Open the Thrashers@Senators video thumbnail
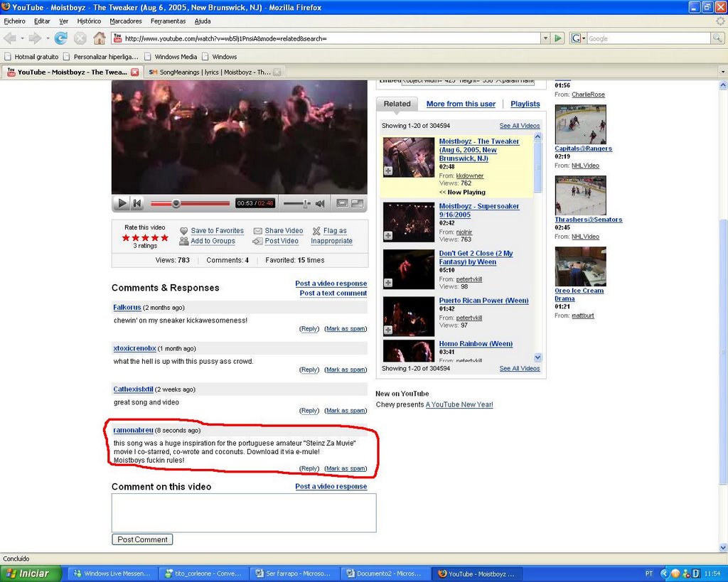The width and height of the screenshot is (728, 582). click(580, 195)
